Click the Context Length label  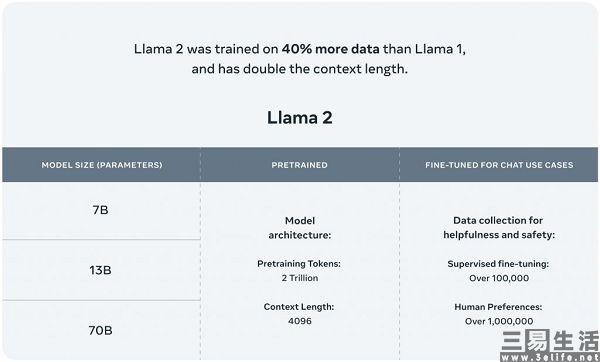coord(299,307)
